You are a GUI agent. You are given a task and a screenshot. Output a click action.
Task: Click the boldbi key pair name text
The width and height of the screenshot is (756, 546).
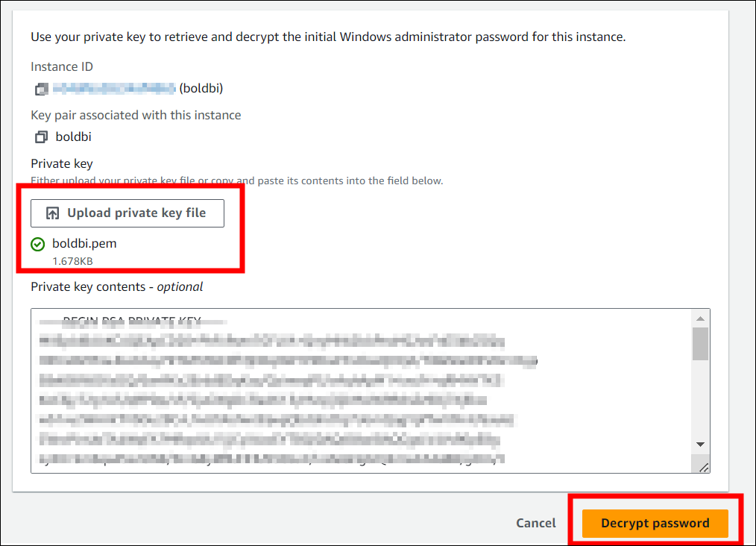pyautogui.click(x=74, y=137)
